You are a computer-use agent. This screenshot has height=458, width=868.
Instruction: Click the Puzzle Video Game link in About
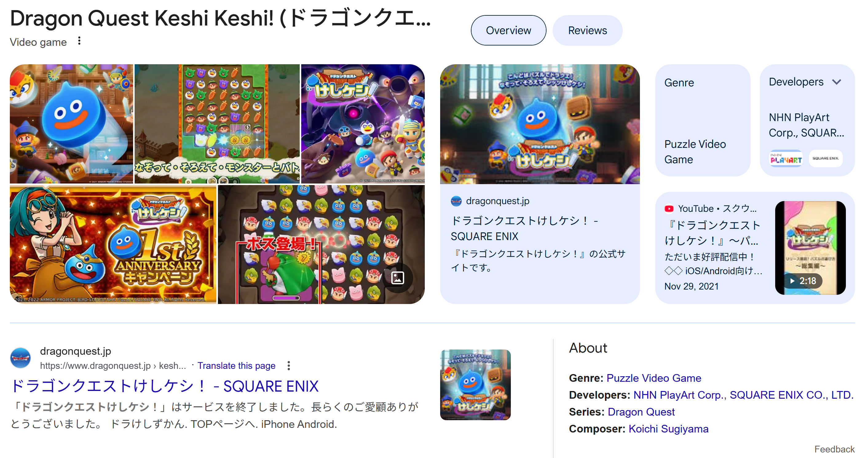click(x=654, y=378)
